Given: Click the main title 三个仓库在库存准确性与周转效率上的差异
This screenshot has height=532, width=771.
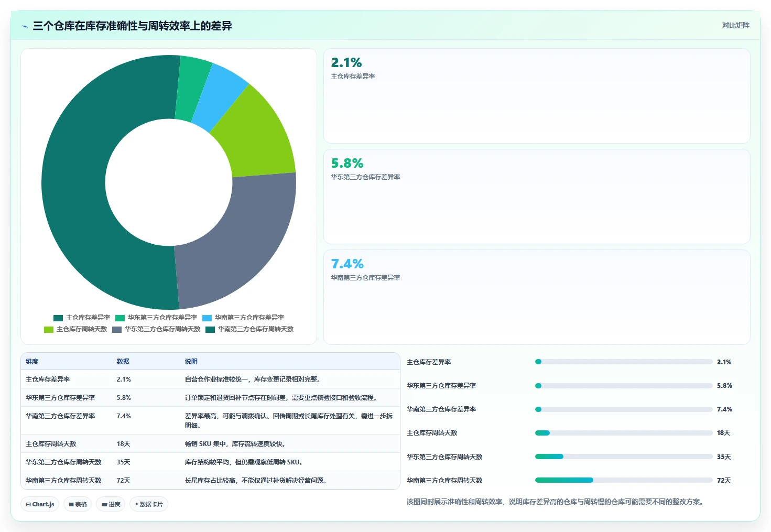Looking at the screenshot, I should coord(133,26).
